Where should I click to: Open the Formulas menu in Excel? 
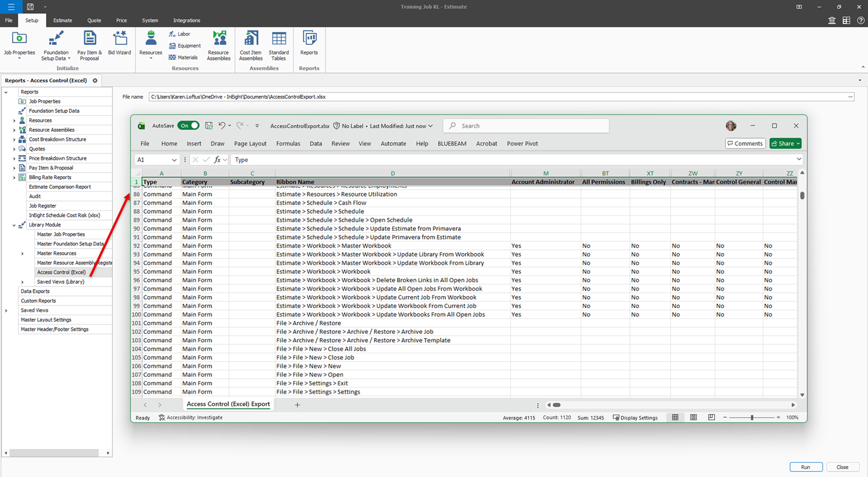(x=288, y=144)
